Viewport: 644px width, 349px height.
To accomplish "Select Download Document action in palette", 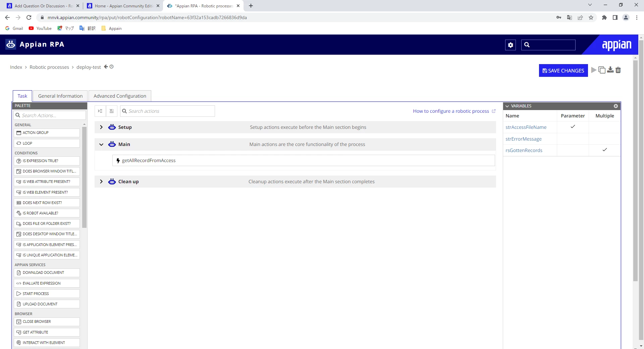I will click(x=47, y=273).
